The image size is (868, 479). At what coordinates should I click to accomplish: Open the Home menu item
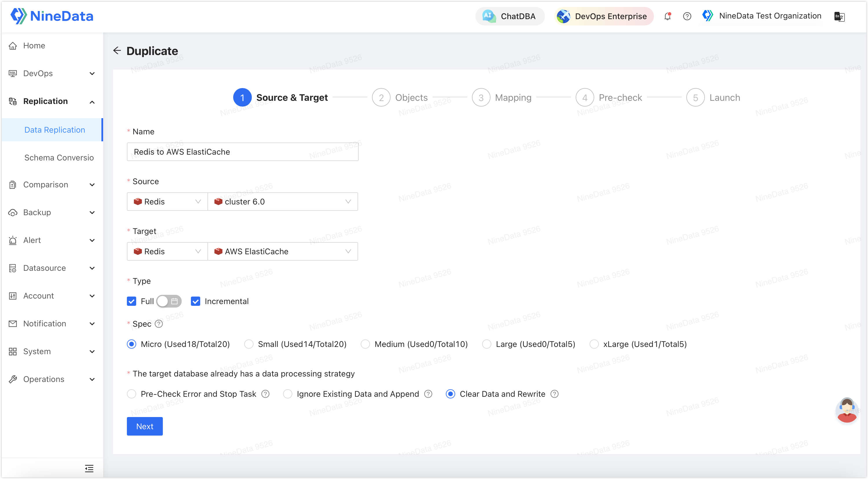coord(52,45)
